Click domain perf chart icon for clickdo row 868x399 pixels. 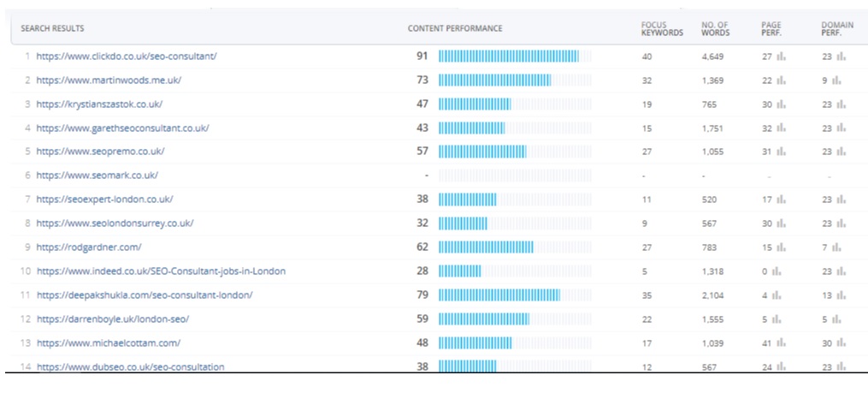coord(841,56)
